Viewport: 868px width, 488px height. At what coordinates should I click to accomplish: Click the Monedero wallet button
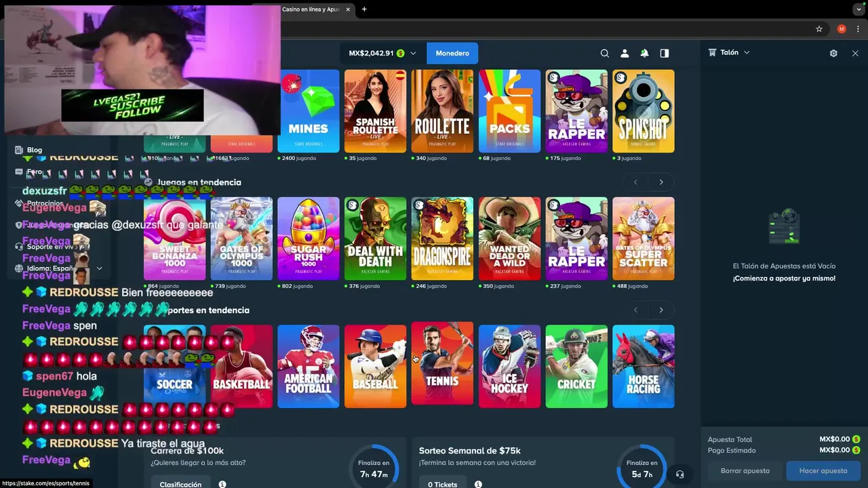tap(452, 54)
